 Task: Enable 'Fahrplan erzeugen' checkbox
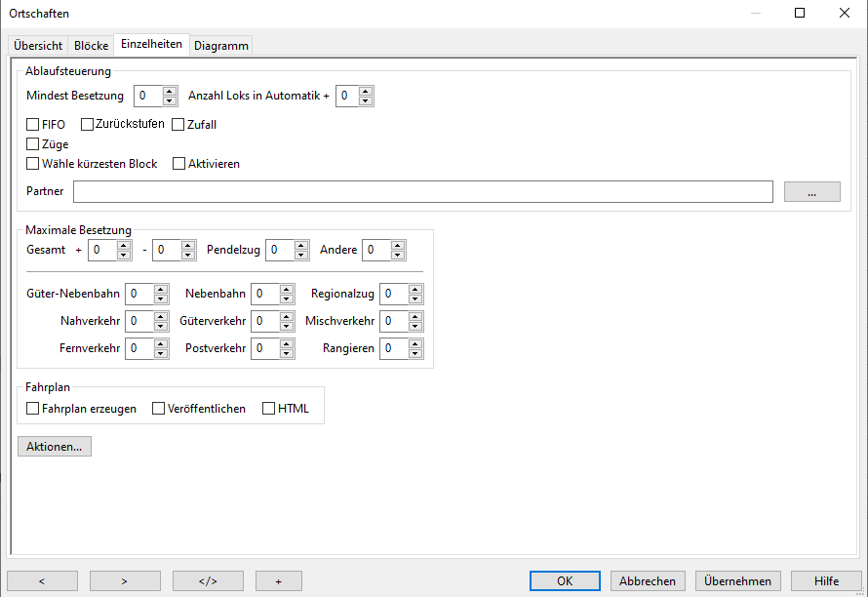(x=33, y=409)
